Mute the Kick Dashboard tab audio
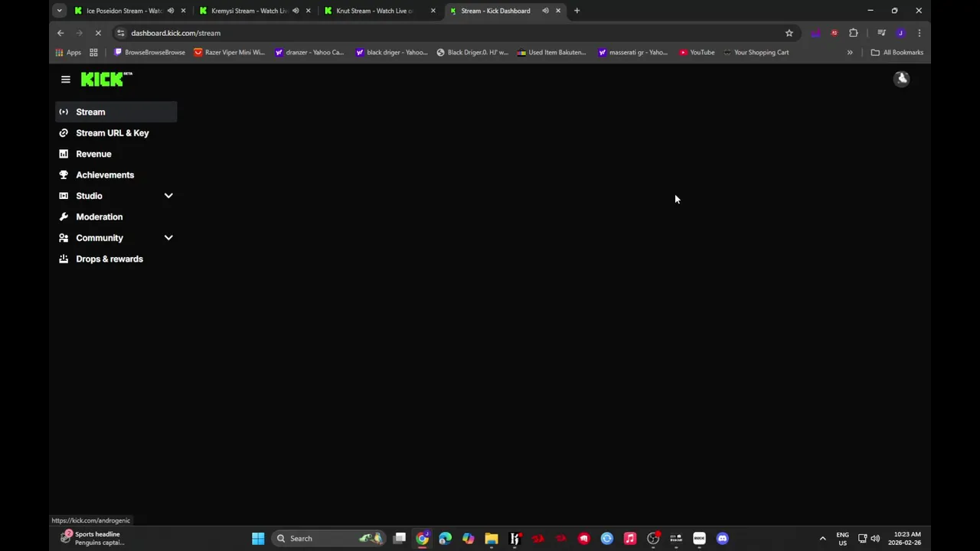This screenshot has height=551, width=980. [545, 11]
